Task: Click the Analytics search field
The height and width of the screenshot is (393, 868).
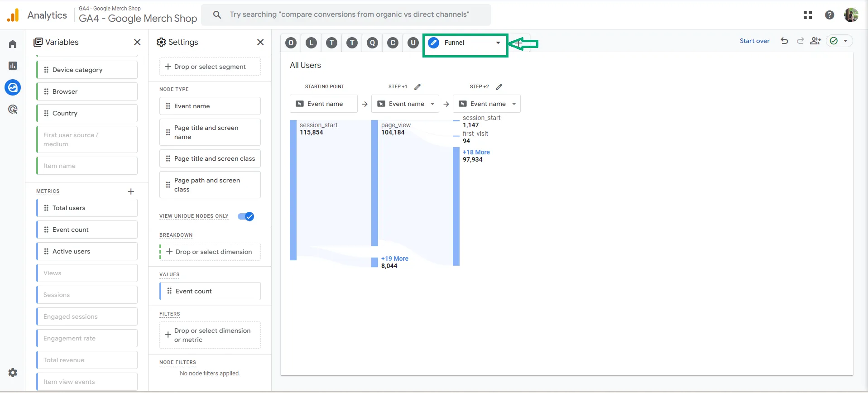Action: pyautogui.click(x=346, y=15)
